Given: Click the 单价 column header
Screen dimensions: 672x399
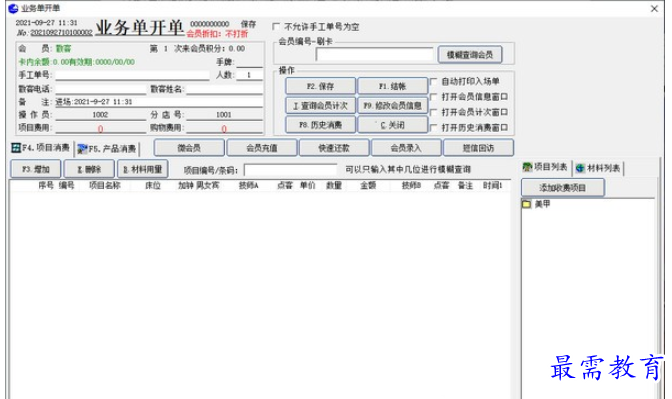Looking at the screenshot, I should (x=308, y=186).
